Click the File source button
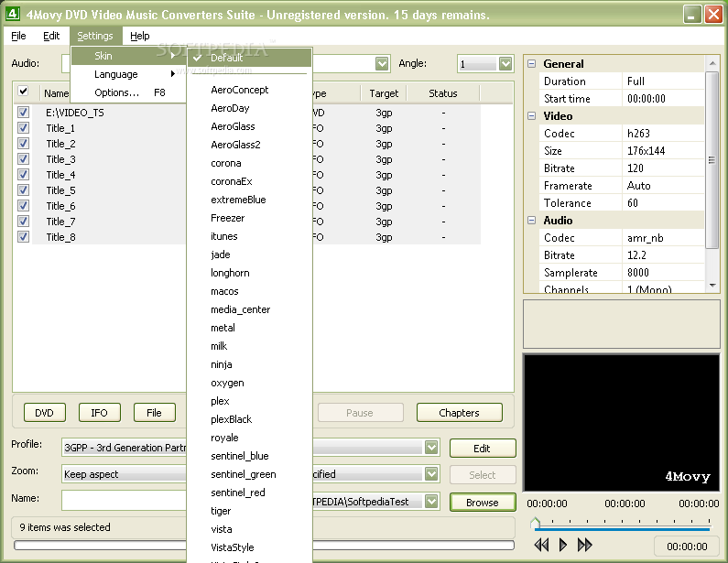Viewport: 728px width, 563px height. click(154, 413)
